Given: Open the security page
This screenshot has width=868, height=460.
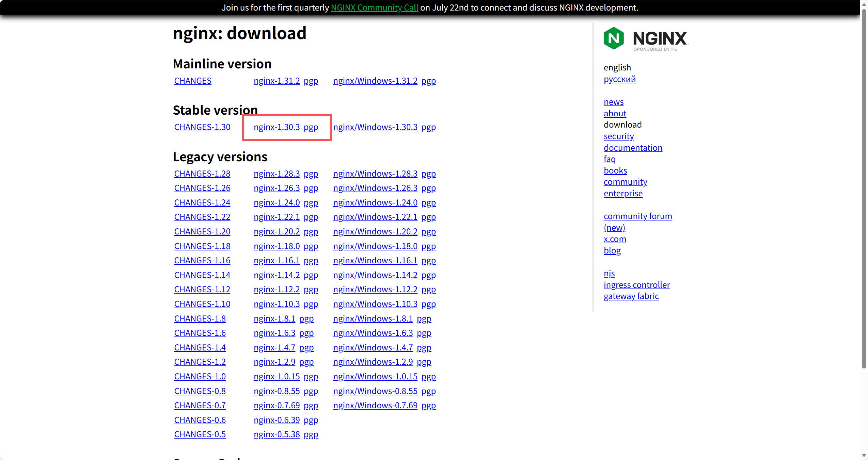Looking at the screenshot, I should tap(618, 136).
